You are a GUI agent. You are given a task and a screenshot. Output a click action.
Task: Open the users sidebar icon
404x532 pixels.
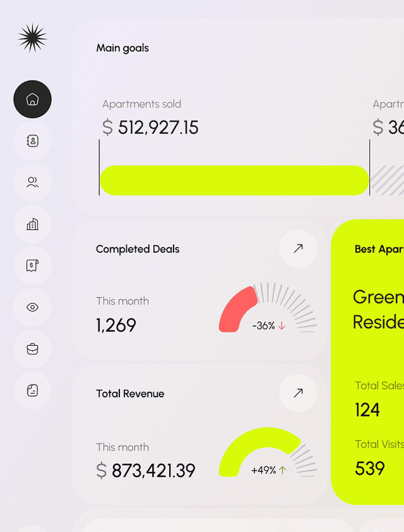pos(33,182)
